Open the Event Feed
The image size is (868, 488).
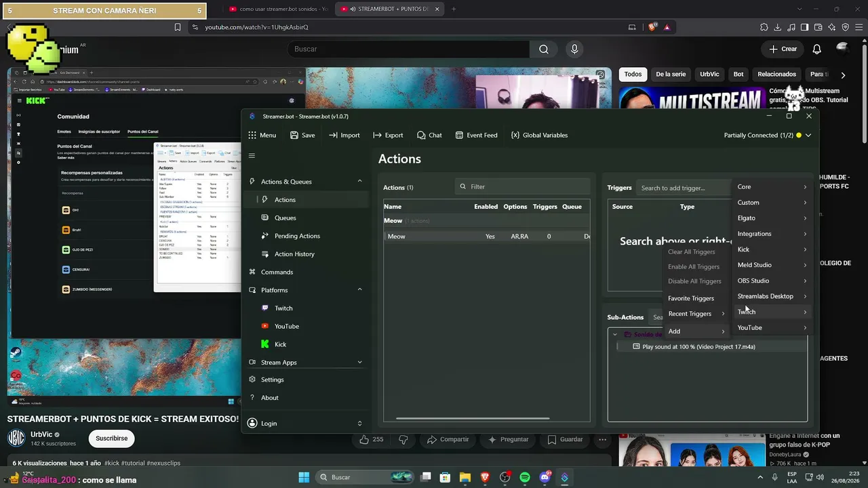tap(476, 135)
